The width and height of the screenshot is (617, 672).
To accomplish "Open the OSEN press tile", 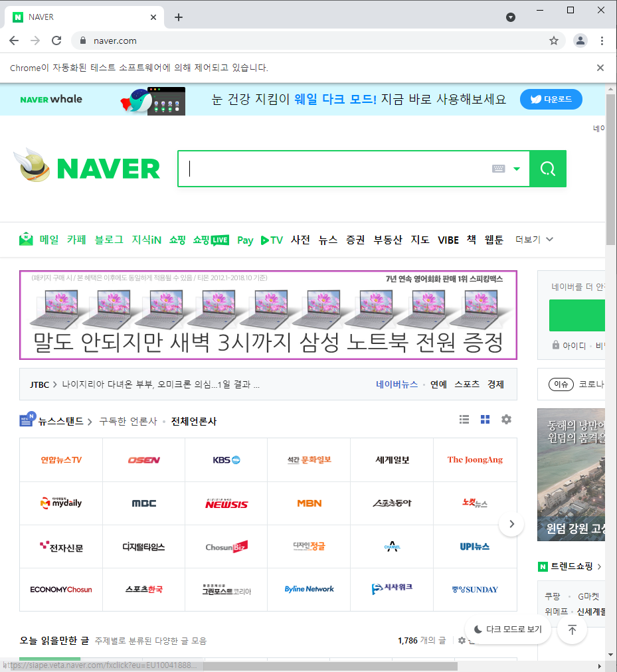I will click(143, 460).
